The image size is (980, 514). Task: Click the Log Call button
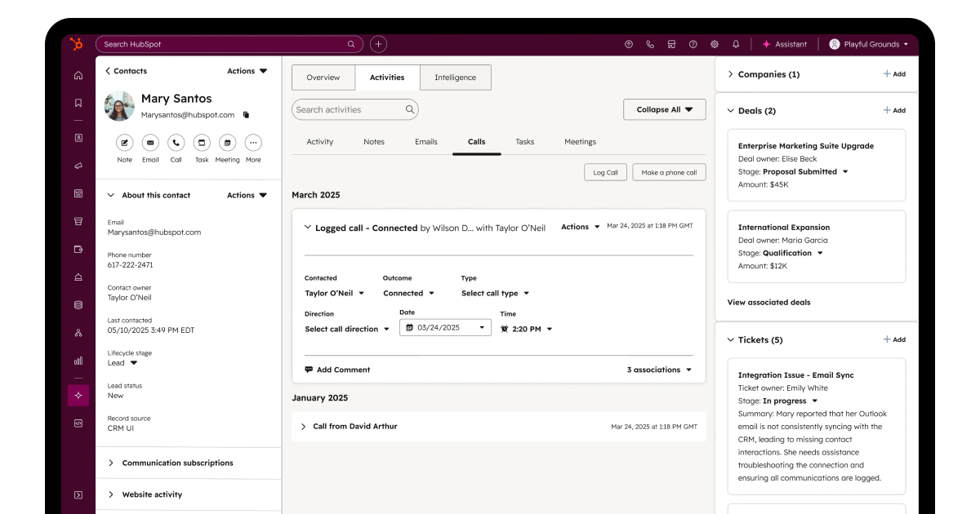tap(606, 172)
